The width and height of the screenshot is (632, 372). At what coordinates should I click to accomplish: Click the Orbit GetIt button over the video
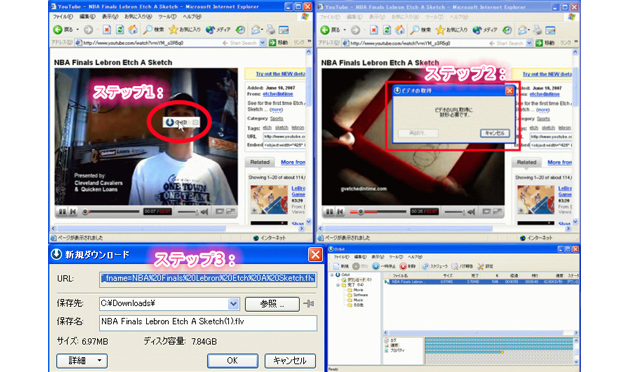(181, 122)
